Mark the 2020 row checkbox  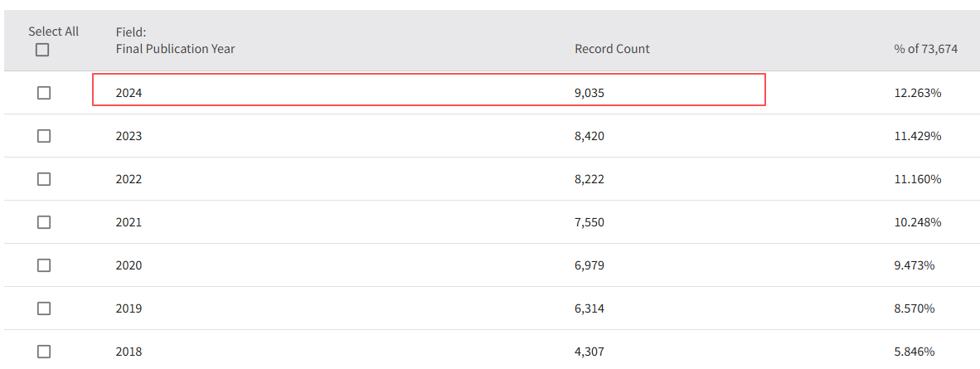click(44, 265)
